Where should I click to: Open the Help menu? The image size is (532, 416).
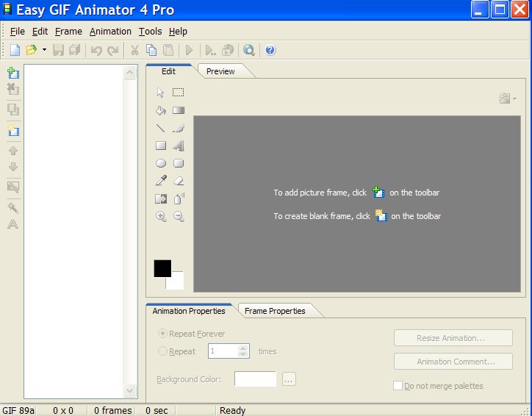click(x=178, y=32)
